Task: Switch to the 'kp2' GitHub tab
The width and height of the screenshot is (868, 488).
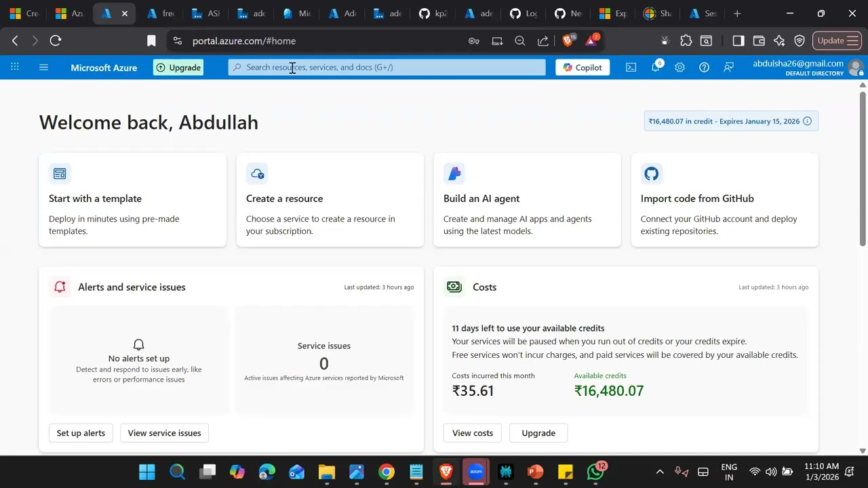Action: coord(434,14)
